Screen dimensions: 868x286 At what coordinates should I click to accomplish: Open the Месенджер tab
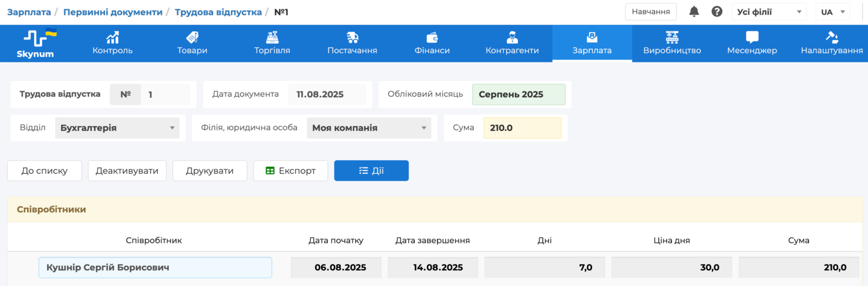click(752, 43)
